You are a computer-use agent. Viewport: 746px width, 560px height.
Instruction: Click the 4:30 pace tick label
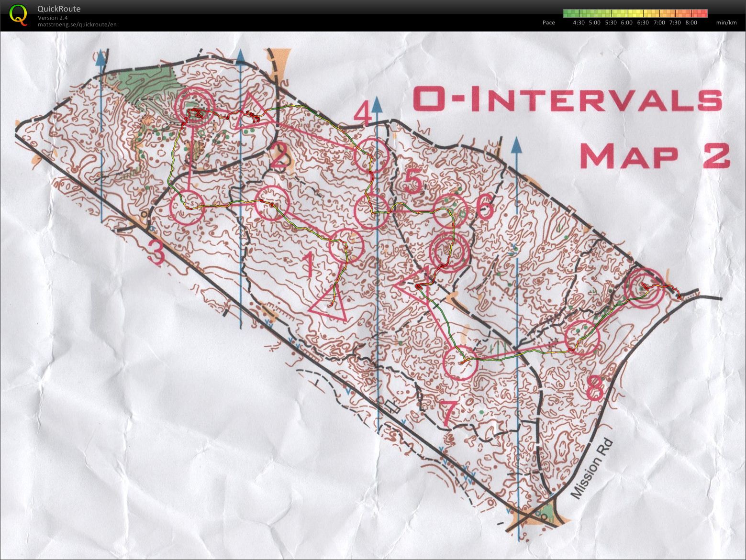click(579, 22)
